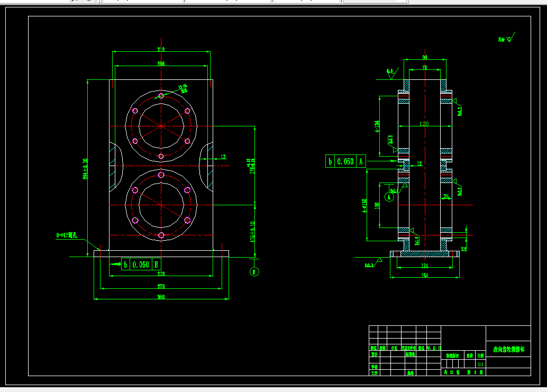
Task: Click the 设计 label in title block
Action: click(x=375, y=354)
